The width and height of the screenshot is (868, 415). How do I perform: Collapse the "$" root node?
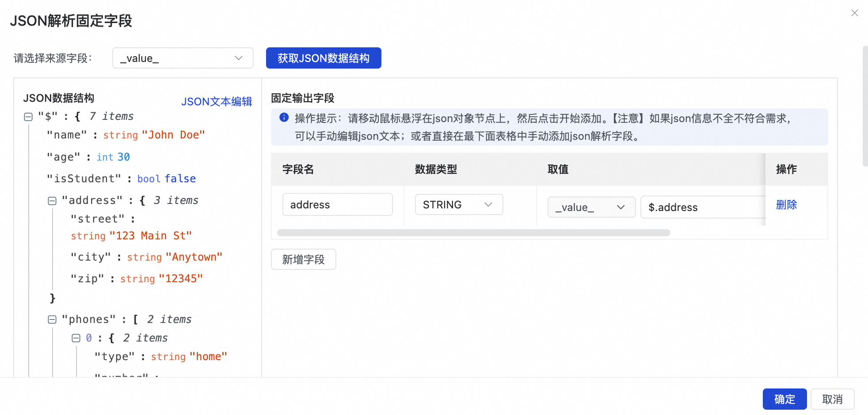[x=28, y=117]
